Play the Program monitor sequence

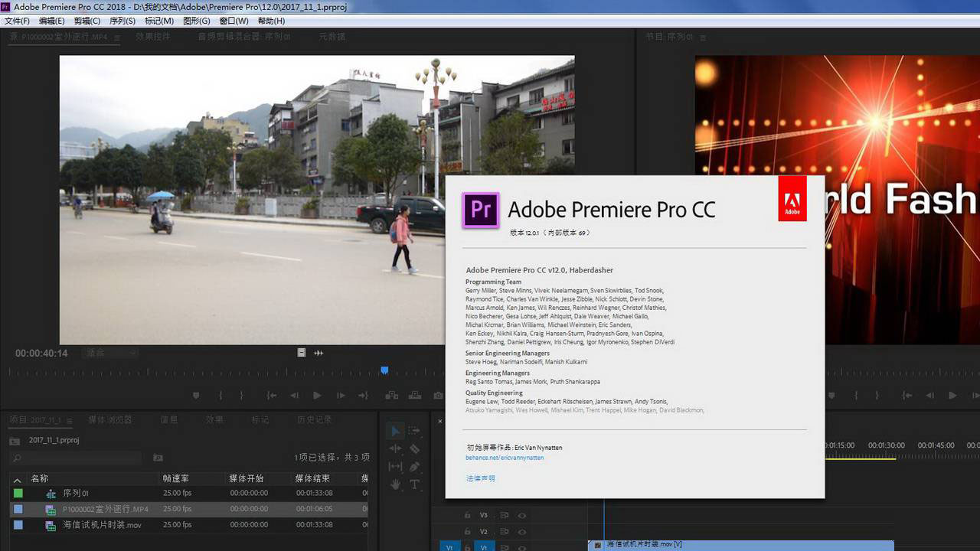point(952,396)
